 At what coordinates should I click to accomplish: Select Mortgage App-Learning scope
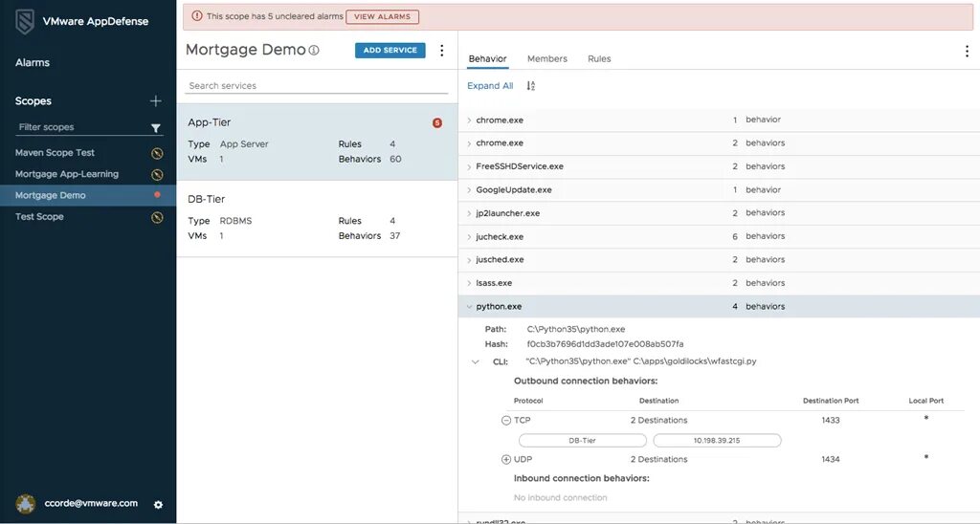click(67, 174)
